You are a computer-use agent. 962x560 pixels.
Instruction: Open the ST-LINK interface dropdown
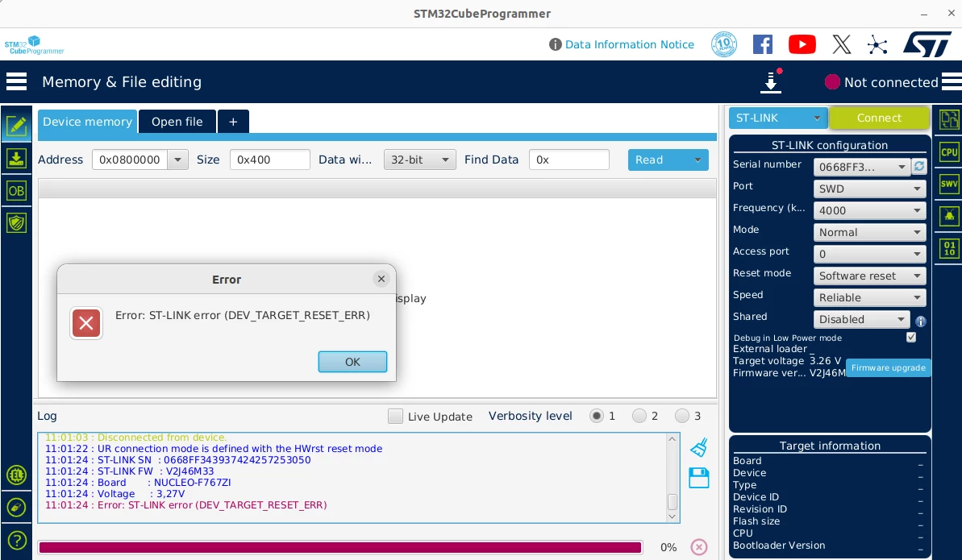pos(778,118)
